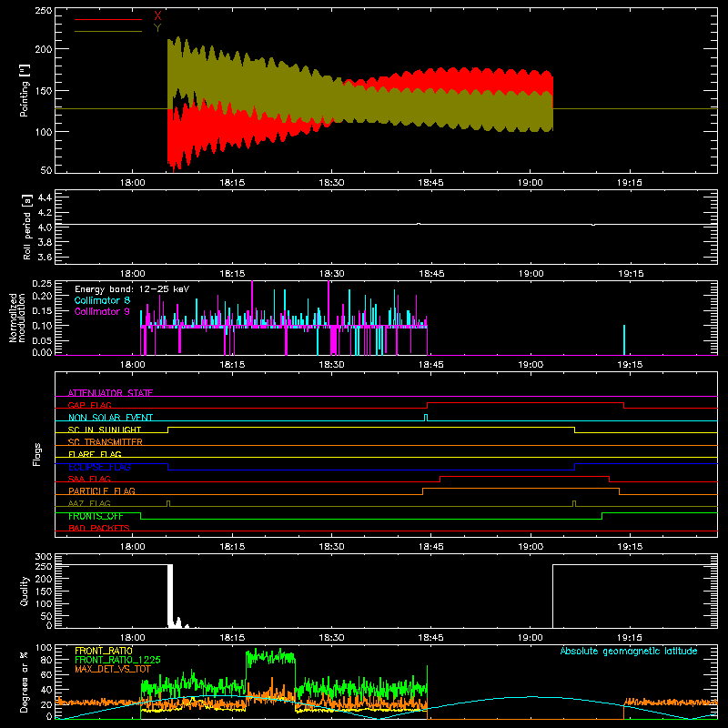Select the red "X" legend label
The height and width of the screenshot is (728, 728).
pyautogui.click(x=157, y=16)
